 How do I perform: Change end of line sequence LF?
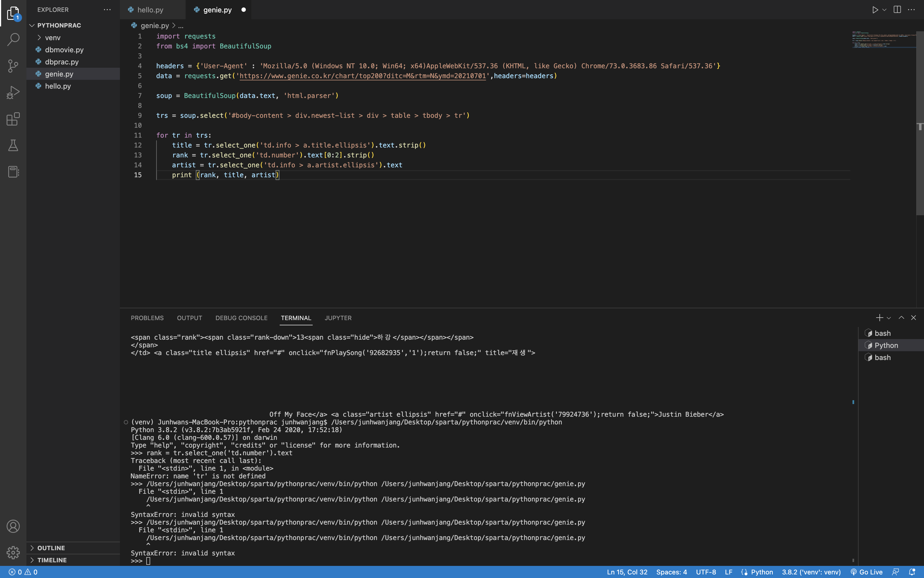click(728, 572)
